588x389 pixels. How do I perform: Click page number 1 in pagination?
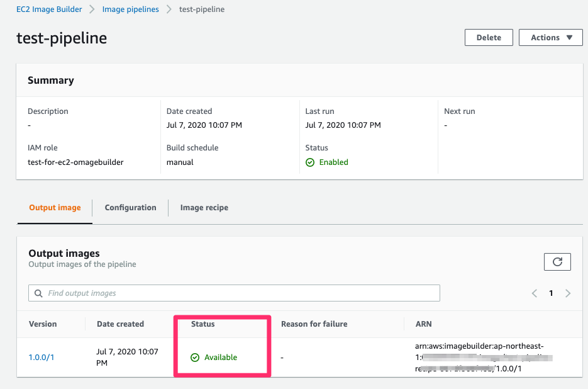pyautogui.click(x=551, y=293)
